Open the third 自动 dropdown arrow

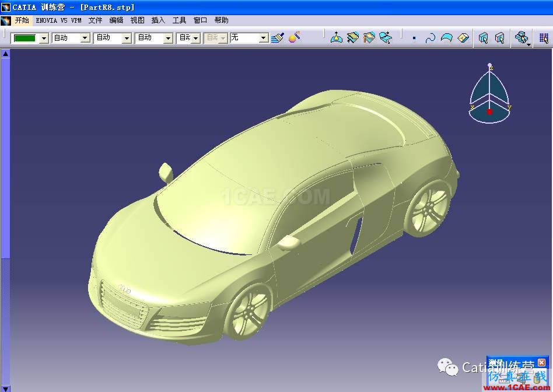point(168,38)
